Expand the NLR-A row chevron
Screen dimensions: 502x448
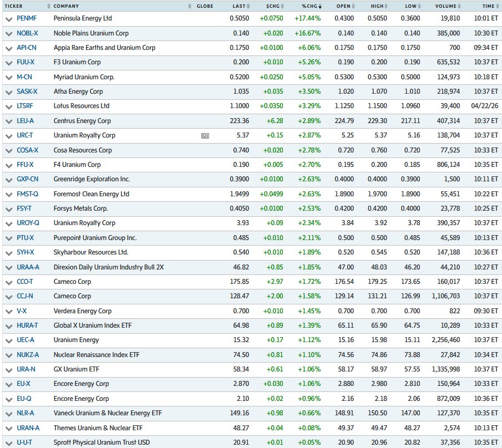point(9,414)
